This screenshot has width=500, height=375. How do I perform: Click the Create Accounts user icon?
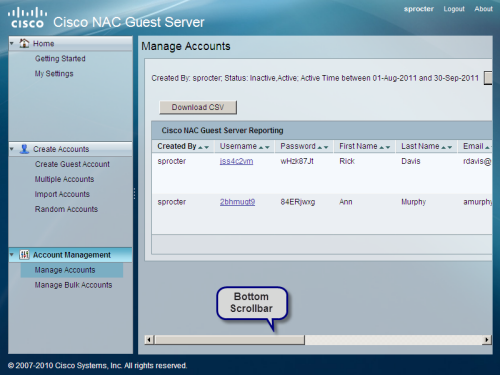[24, 149]
